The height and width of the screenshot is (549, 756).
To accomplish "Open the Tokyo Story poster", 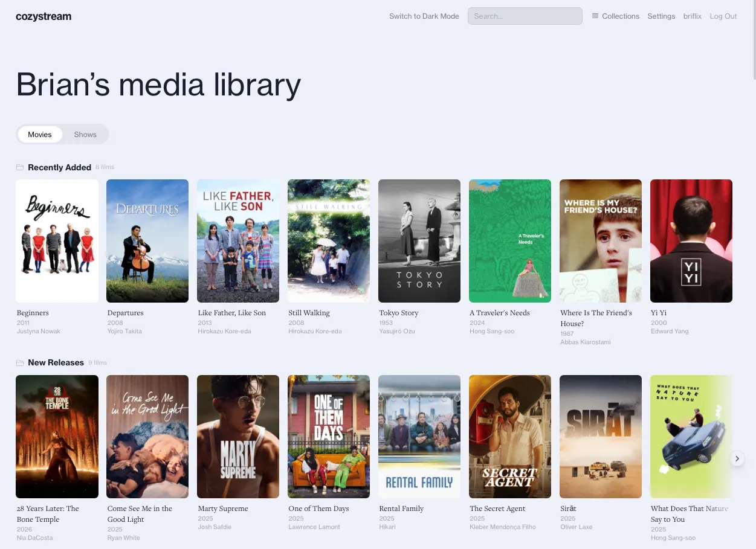I will [x=419, y=241].
